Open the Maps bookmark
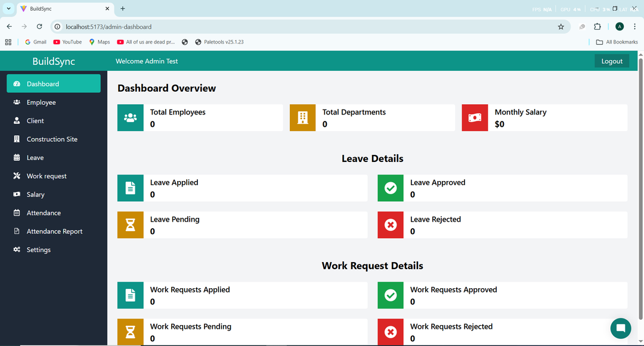Viewport: 644px width, 346px height. click(x=100, y=42)
